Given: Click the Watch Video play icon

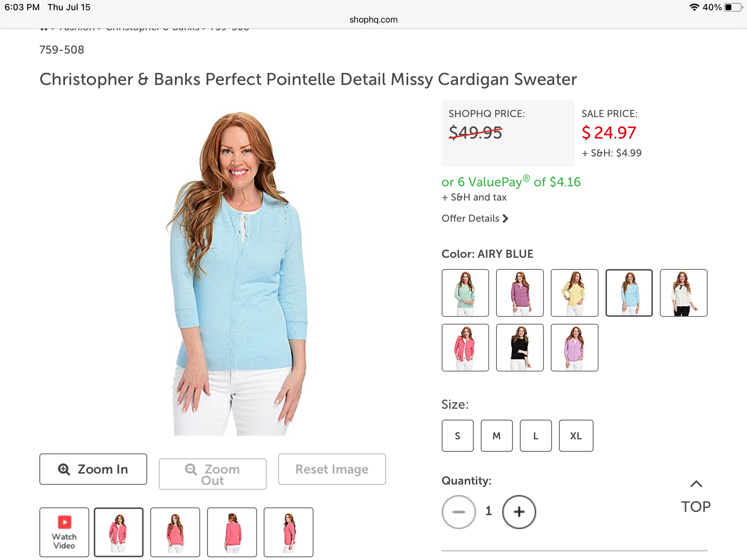Looking at the screenshot, I should click(64, 522).
